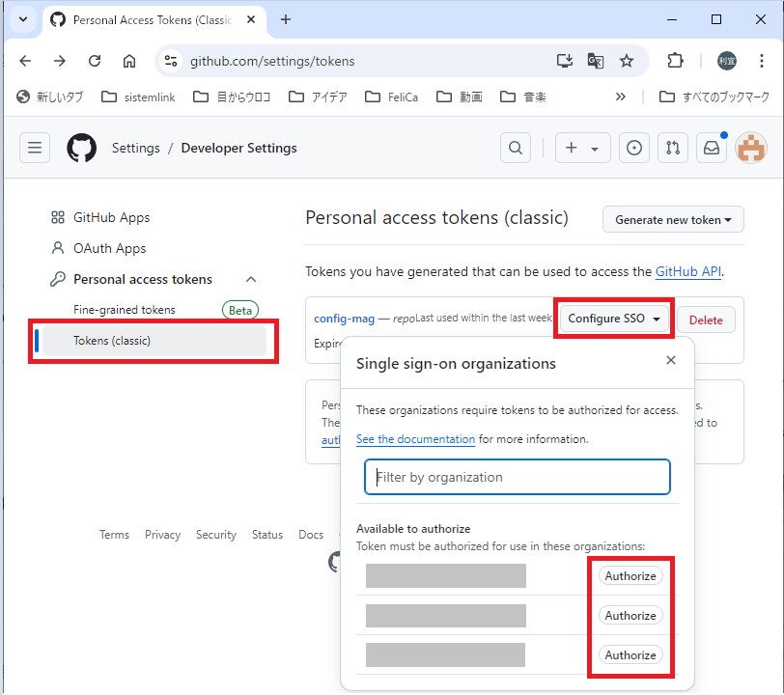Open Pull requests icon in header
Viewport: 784px width, 695px height.
pos(673,148)
